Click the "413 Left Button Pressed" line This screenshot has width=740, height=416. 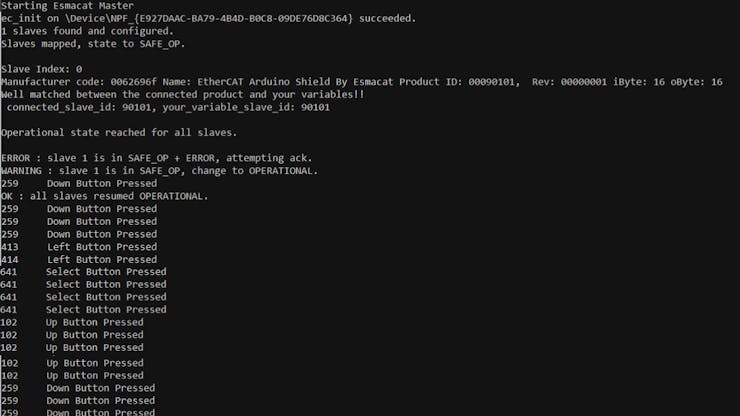[x=79, y=247]
